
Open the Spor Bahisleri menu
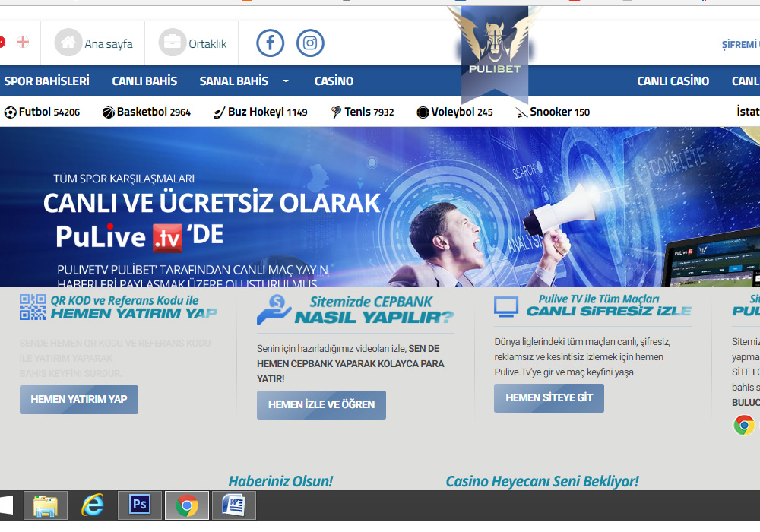coord(46,81)
